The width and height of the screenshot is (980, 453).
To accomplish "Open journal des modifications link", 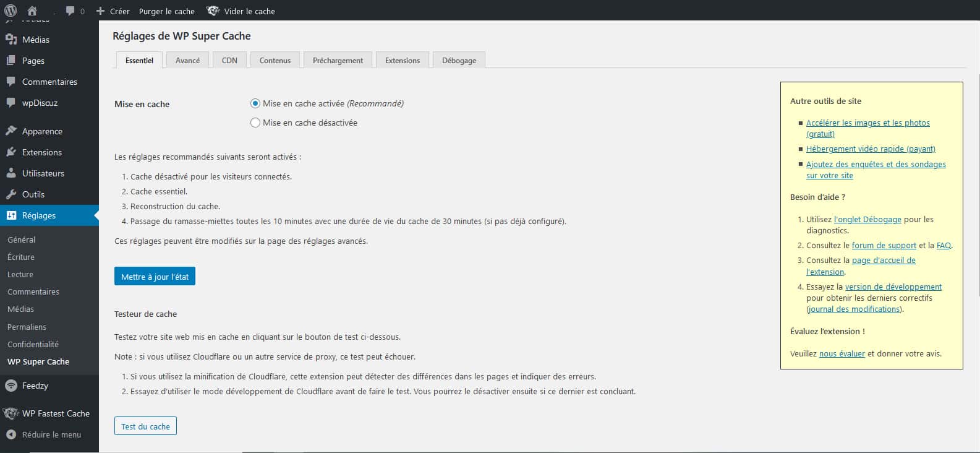I will [854, 309].
